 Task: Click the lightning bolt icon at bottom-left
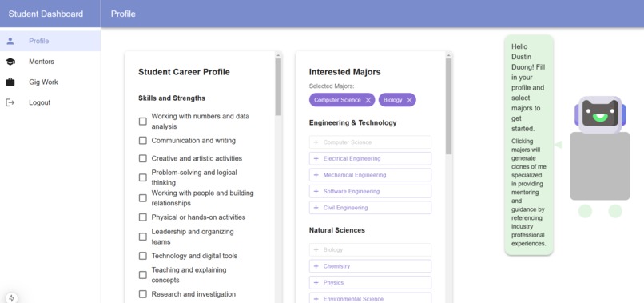11,297
